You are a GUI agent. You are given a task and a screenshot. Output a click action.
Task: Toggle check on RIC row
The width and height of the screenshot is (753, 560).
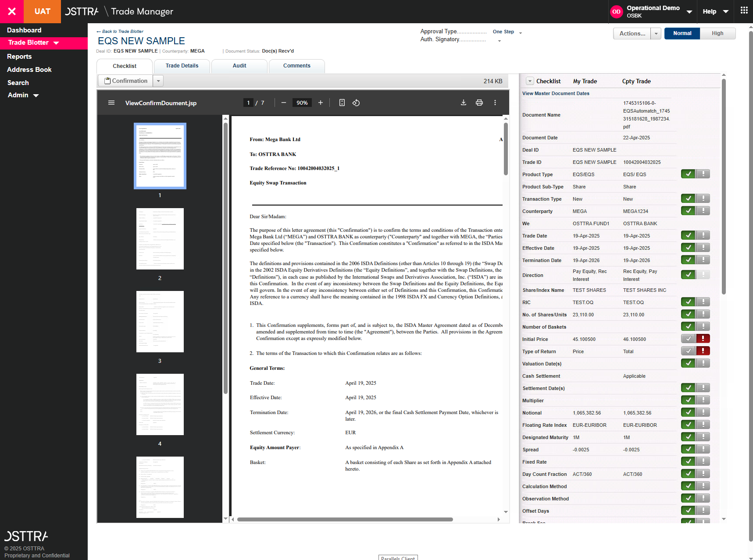pyautogui.click(x=688, y=302)
